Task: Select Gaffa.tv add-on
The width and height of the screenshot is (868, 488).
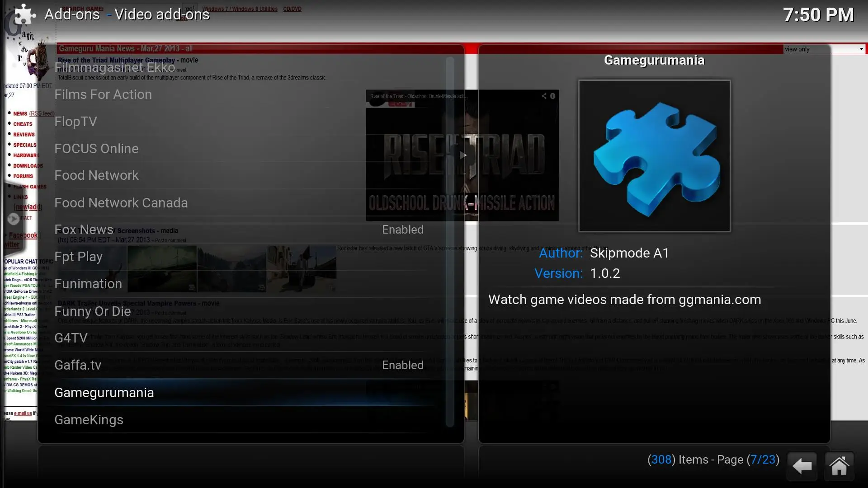Action: point(241,365)
